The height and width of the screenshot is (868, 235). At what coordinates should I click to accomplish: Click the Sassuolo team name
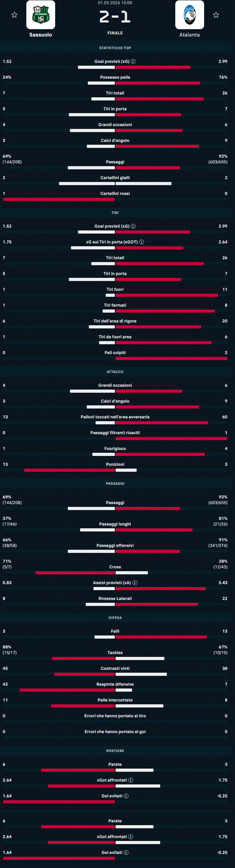41,35
